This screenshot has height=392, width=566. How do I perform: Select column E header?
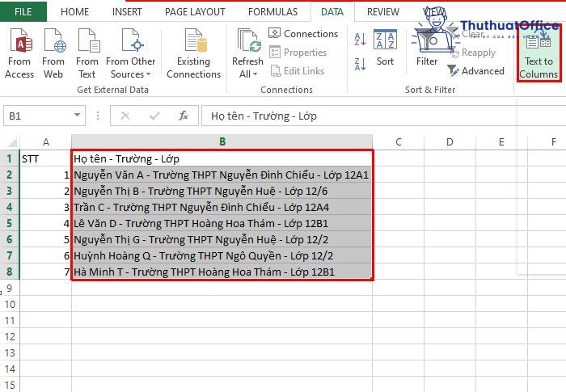(x=501, y=142)
